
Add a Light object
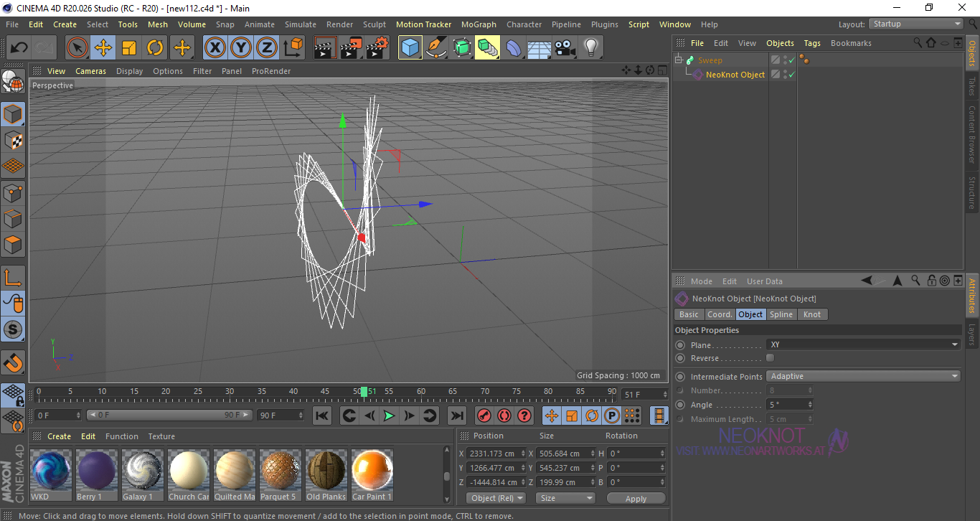click(591, 48)
